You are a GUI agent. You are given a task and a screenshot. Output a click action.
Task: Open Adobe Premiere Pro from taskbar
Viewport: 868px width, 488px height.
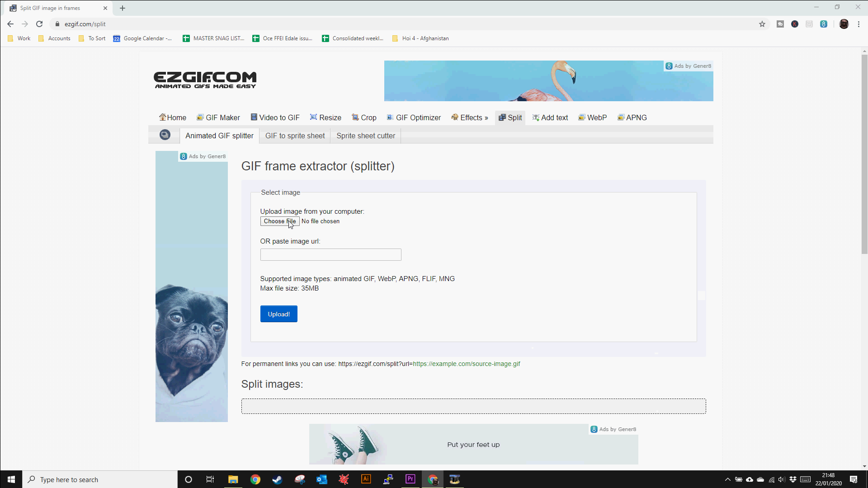tap(410, 479)
